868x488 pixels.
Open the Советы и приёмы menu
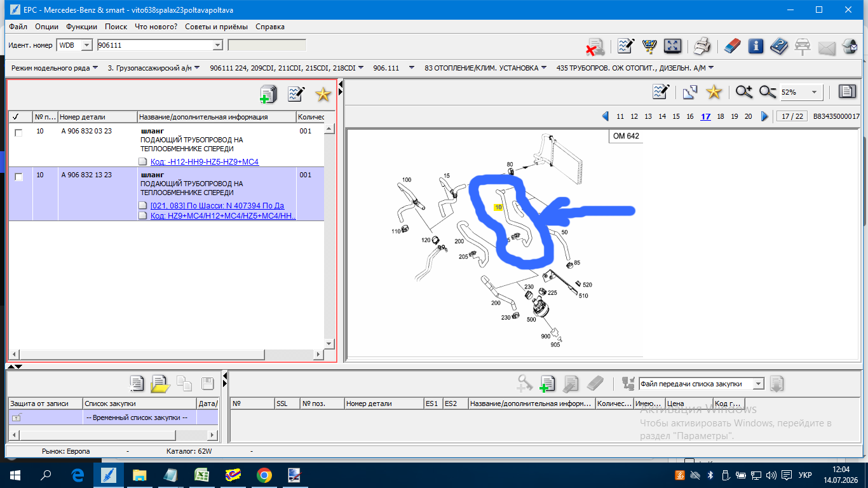[217, 27]
